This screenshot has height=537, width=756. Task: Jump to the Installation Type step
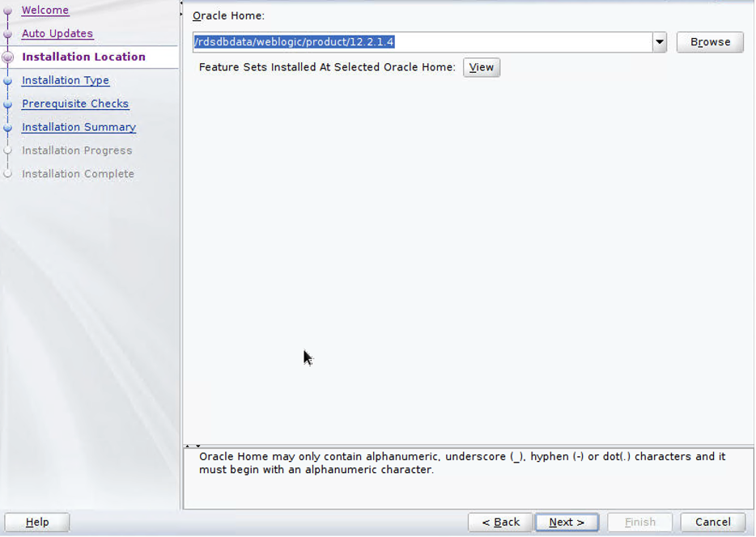pos(66,81)
